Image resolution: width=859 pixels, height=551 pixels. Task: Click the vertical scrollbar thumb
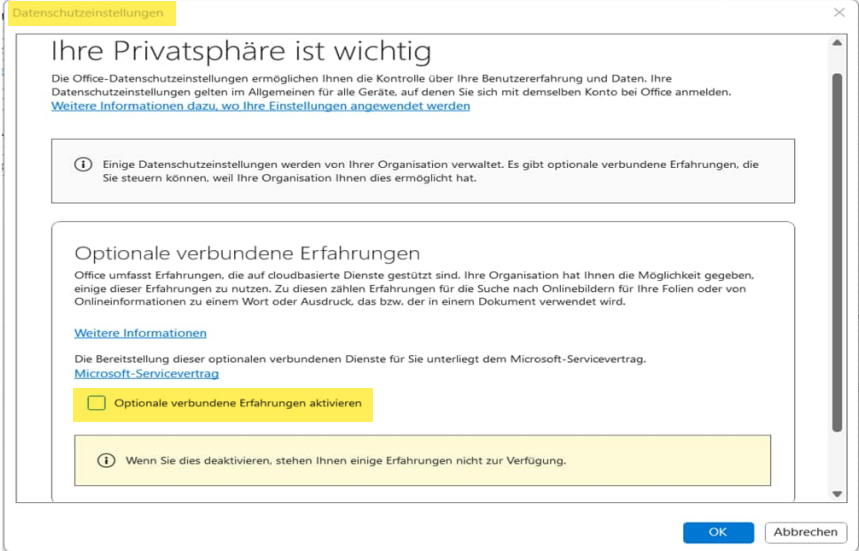click(838, 250)
